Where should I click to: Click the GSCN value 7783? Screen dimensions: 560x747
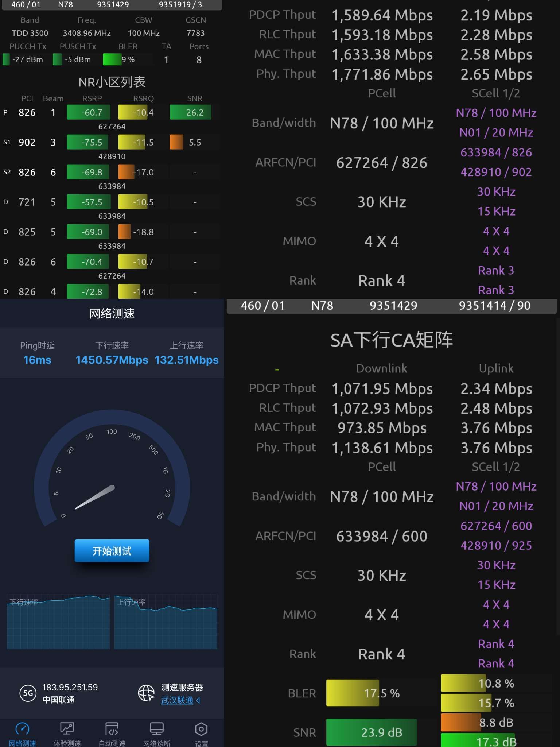(196, 33)
